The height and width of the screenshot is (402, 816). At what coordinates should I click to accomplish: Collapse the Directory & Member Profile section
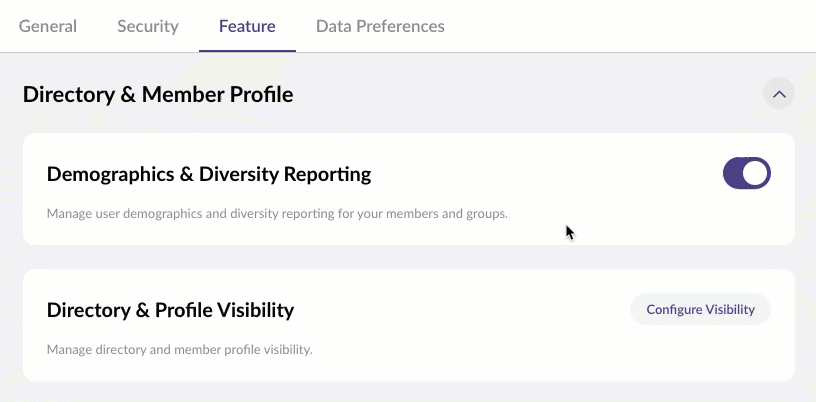[779, 94]
